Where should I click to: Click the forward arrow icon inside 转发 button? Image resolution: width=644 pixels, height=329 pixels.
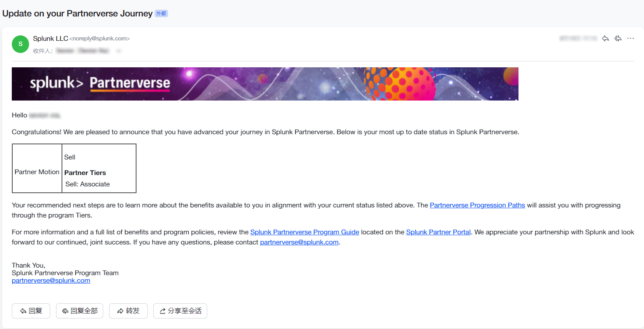point(121,311)
